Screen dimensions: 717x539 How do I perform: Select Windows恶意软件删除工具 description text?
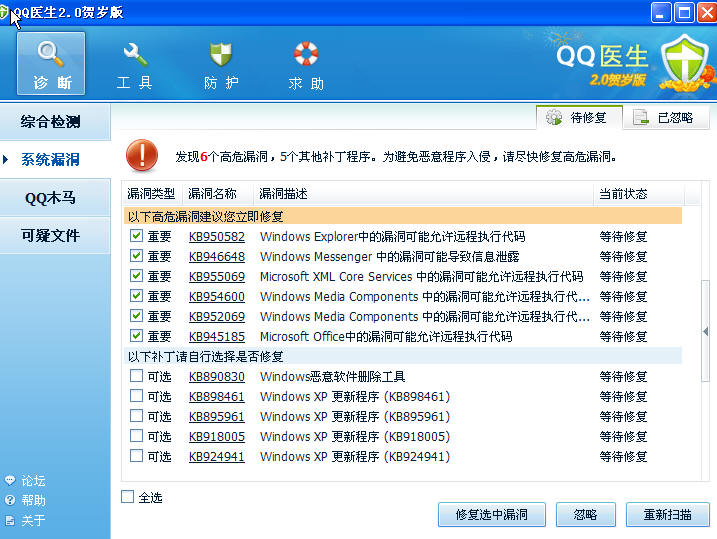point(332,377)
